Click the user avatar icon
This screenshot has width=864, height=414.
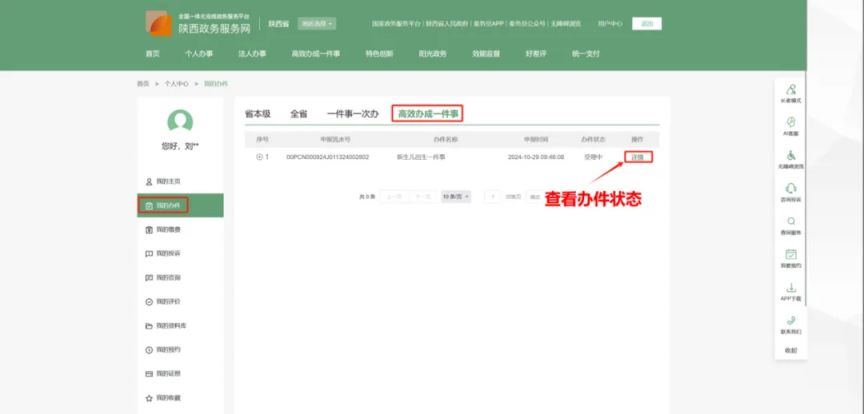point(180,121)
